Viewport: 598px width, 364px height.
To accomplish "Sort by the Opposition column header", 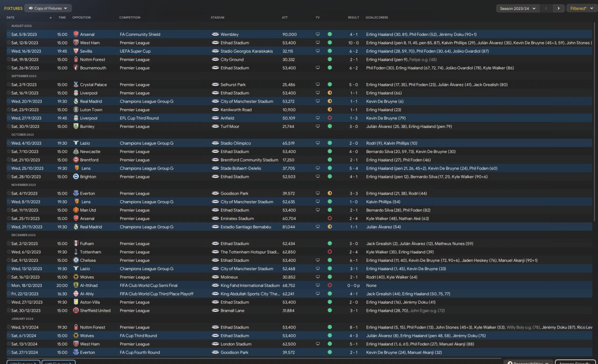I will point(82,18).
